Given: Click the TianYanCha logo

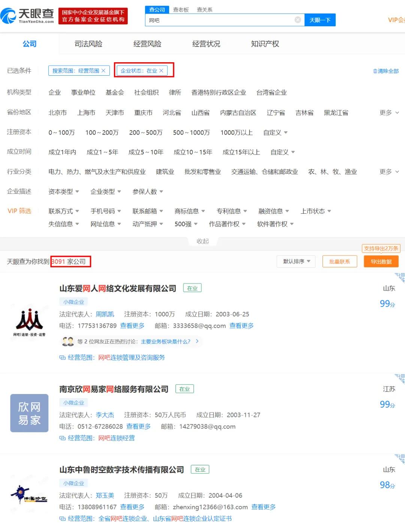Looking at the screenshot, I should point(28,15).
